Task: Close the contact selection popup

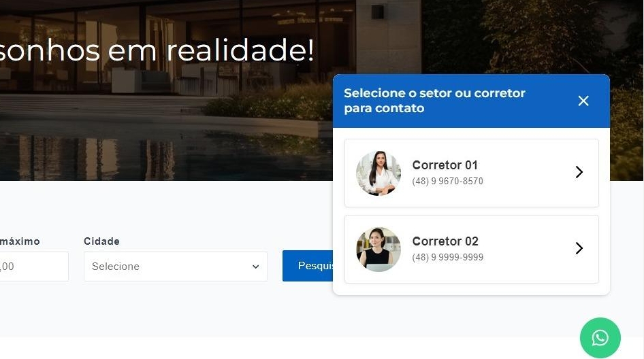Action: (x=583, y=101)
